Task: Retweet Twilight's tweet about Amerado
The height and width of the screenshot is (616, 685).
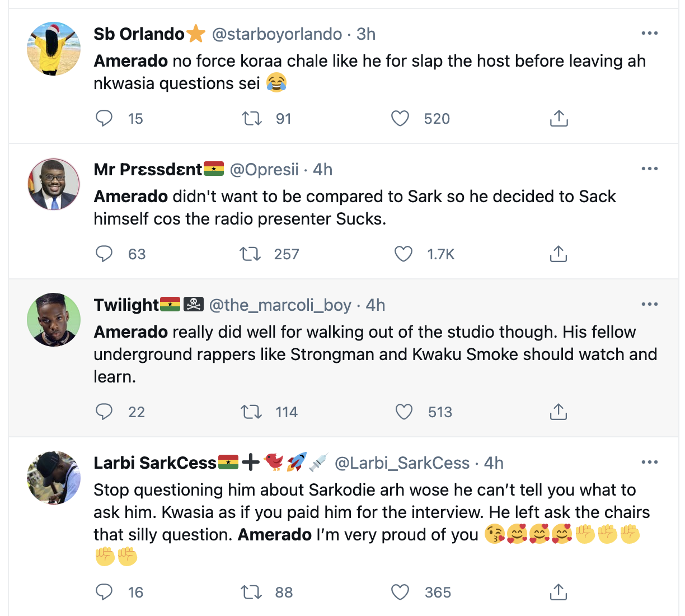Action: pyautogui.click(x=251, y=412)
